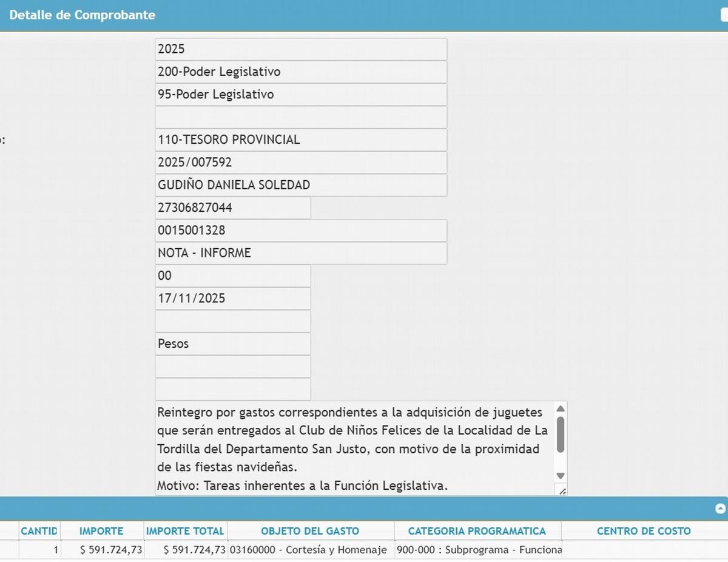Click the description box scrollbar thumb
Viewport: 728px width, 562px height.
pyautogui.click(x=561, y=435)
